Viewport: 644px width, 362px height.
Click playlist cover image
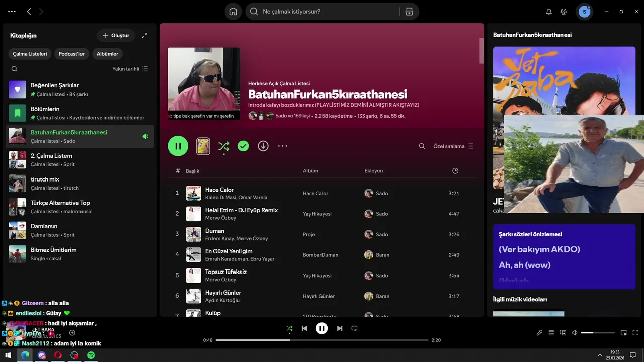pyautogui.click(x=204, y=83)
